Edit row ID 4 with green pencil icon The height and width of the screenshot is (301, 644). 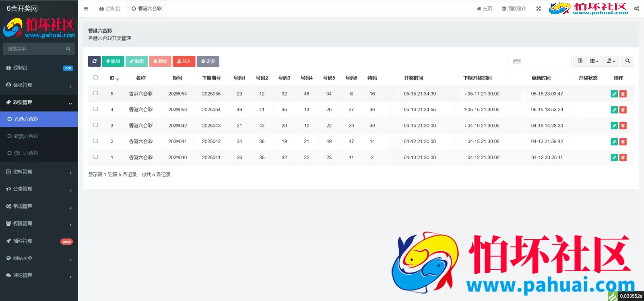point(614,110)
